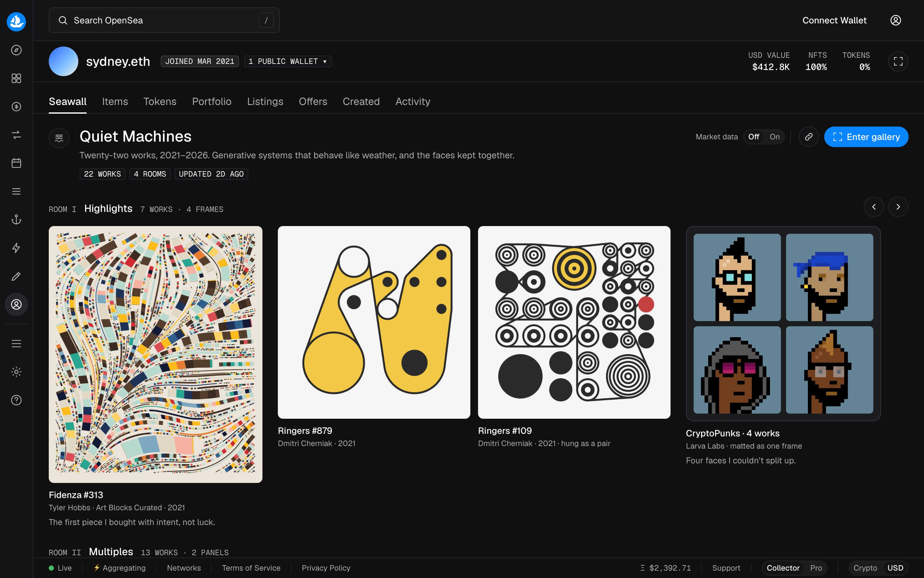Set currency display to USD

895,568
